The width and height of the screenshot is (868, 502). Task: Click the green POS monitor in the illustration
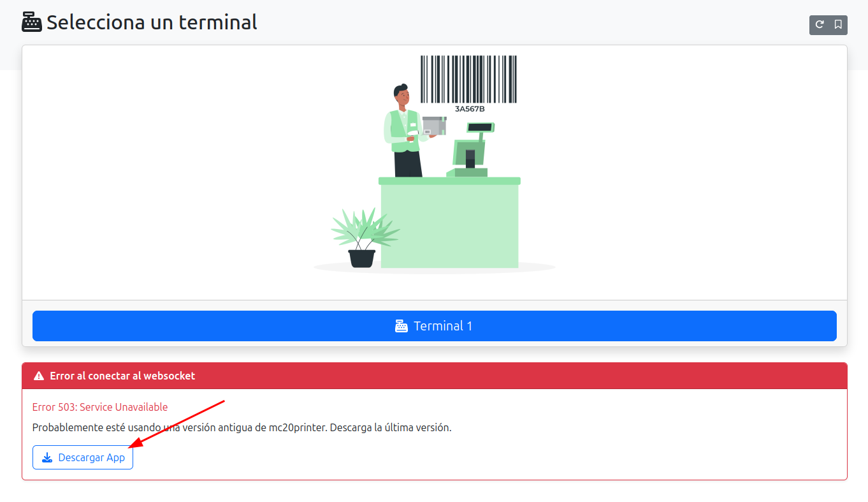tap(468, 152)
